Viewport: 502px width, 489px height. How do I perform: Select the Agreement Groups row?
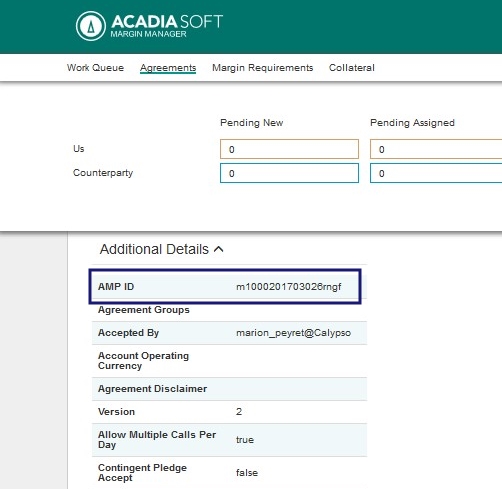229,310
